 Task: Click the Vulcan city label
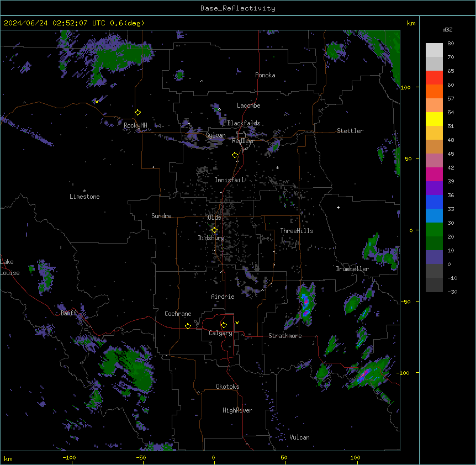click(300, 437)
